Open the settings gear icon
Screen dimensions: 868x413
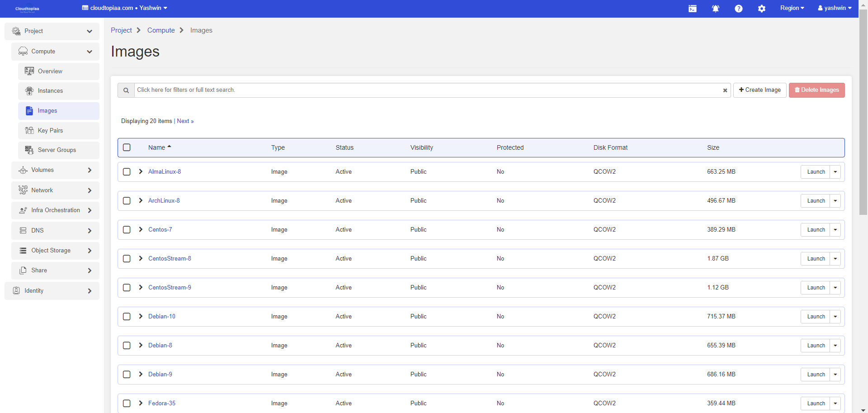[761, 9]
